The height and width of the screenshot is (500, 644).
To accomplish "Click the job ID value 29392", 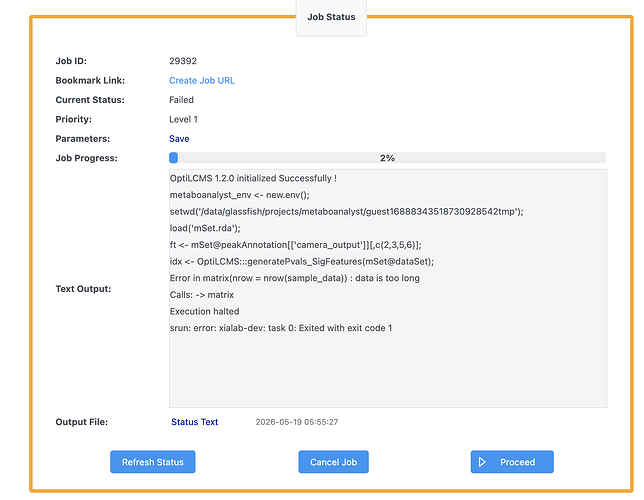I will click(183, 61).
